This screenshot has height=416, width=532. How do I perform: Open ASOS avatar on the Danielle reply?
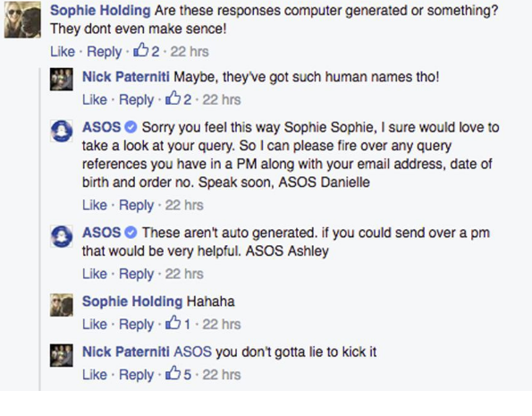pos(62,132)
